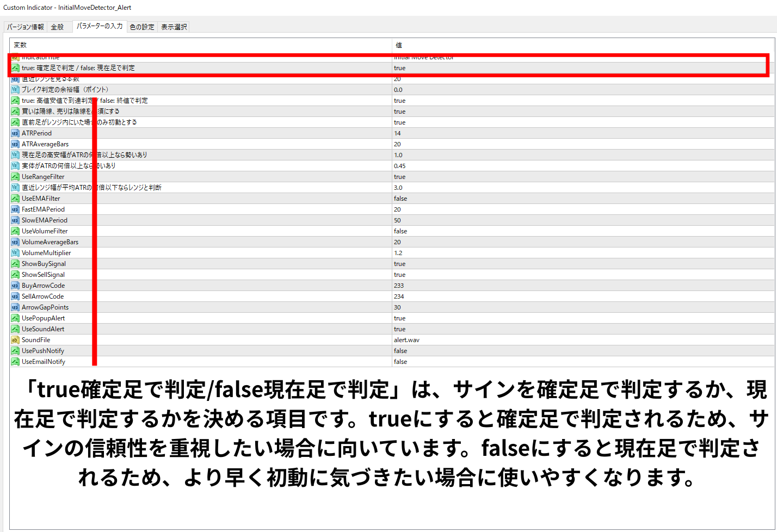Click the integer icon next to BuyArrowCode

point(15,286)
